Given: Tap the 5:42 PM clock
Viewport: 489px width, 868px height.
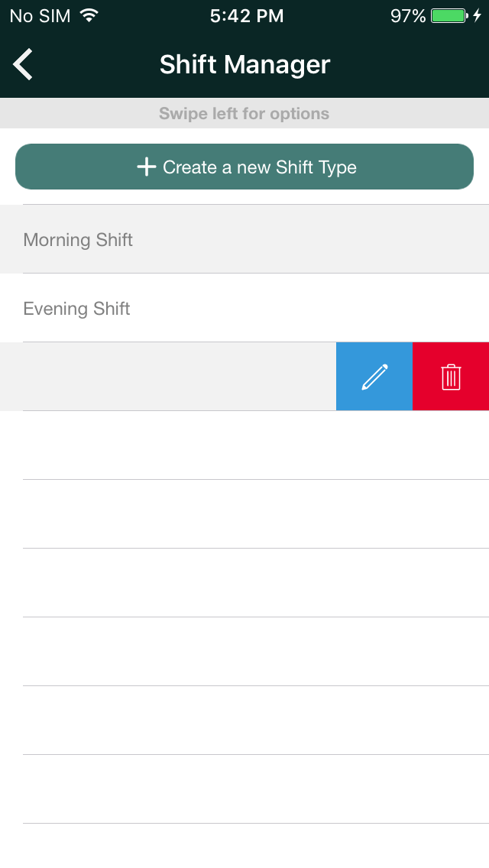Looking at the screenshot, I should [247, 16].
